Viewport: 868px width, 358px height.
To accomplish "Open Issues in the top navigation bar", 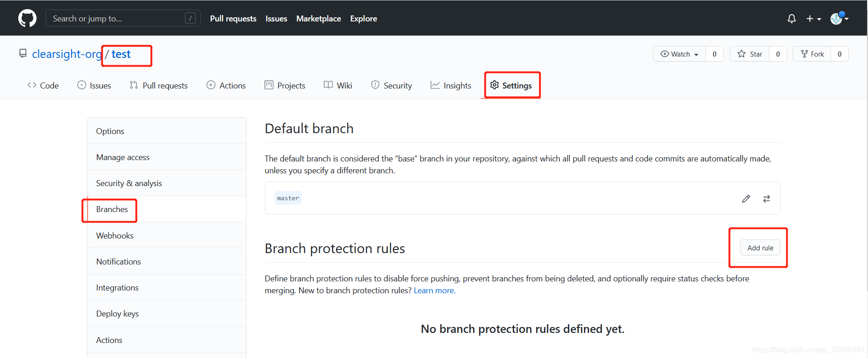I will [x=276, y=19].
